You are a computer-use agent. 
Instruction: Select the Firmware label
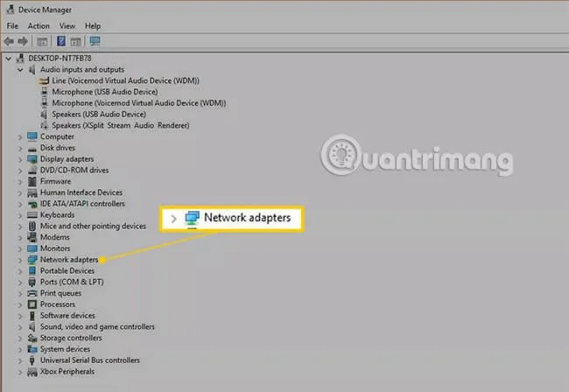click(x=55, y=181)
